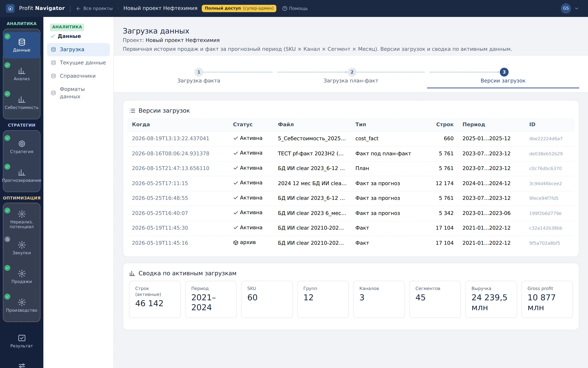Click the cost_fact type cell
588x368 pixels.
(x=367, y=139)
